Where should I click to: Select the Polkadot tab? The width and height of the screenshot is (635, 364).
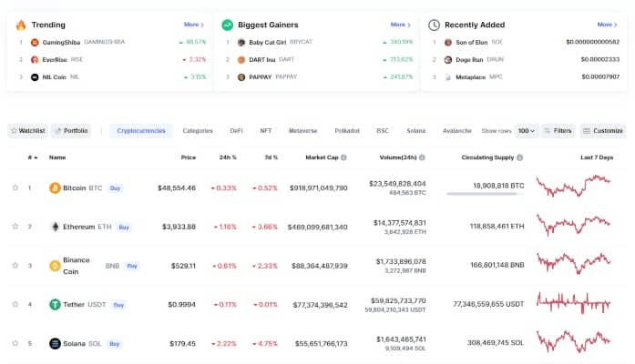347,131
